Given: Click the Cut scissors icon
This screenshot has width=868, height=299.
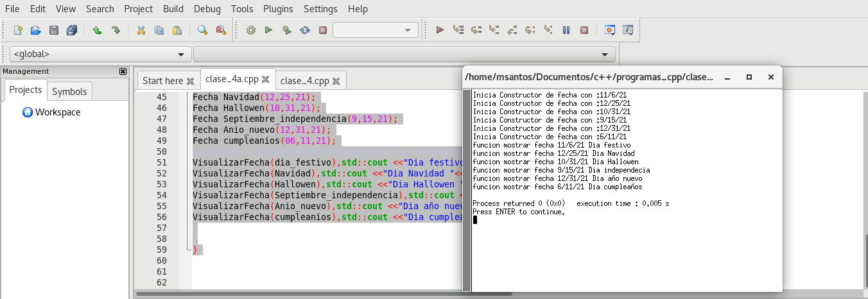Looking at the screenshot, I should tap(141, 30).
